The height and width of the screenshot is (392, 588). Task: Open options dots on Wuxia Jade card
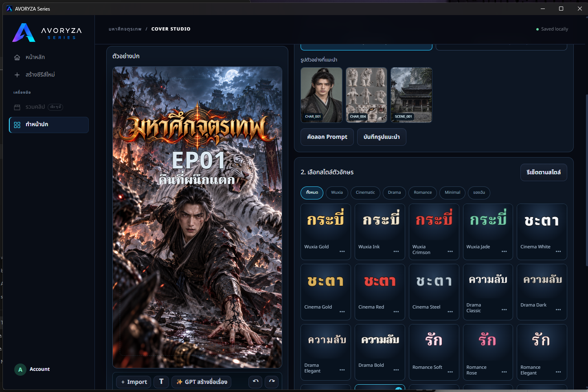[x=504, y=252]
